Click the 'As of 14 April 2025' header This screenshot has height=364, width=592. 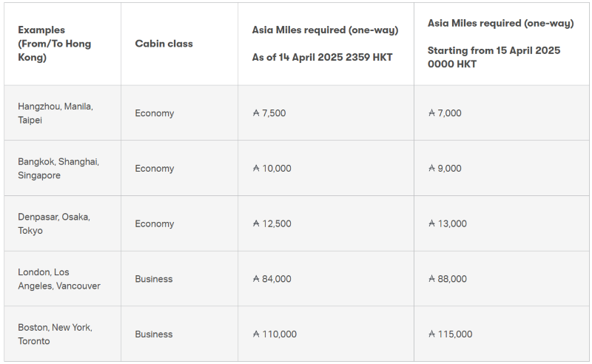coord(325,44)
